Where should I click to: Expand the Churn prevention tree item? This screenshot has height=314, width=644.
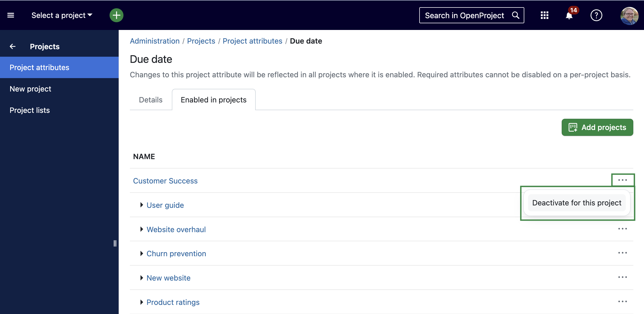[x=141, y=254]
